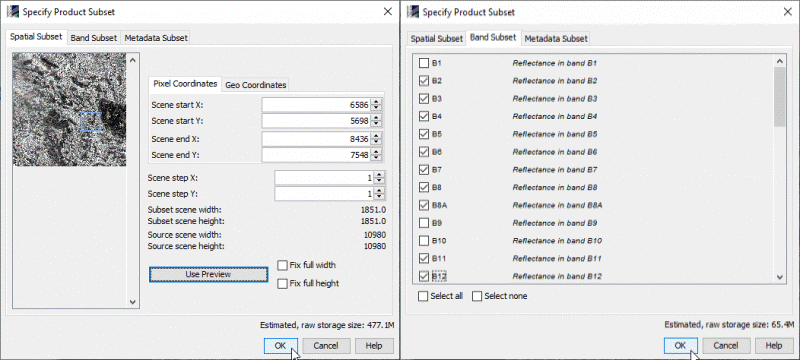Open Metadata Subset tab in left dialog
The width and height of the screenshot is (801, 361).
(x=156, y=38)
